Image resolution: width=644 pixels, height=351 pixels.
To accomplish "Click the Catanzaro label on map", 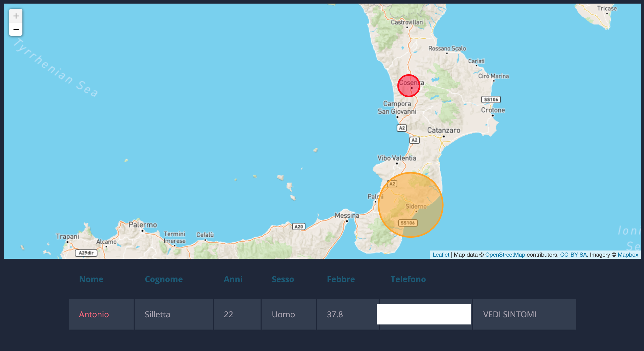I will [x=444, y=130].
